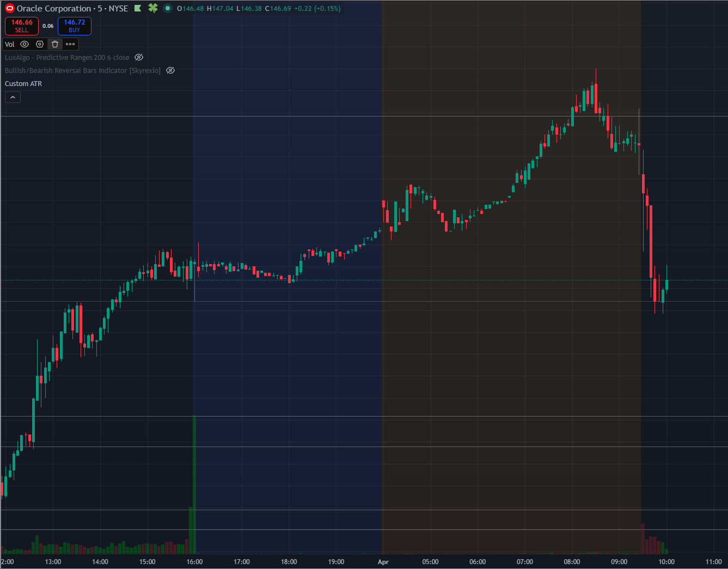Change the 5-minute interval in title
Viewport: 728px width, 569px height.
(100, 8)
